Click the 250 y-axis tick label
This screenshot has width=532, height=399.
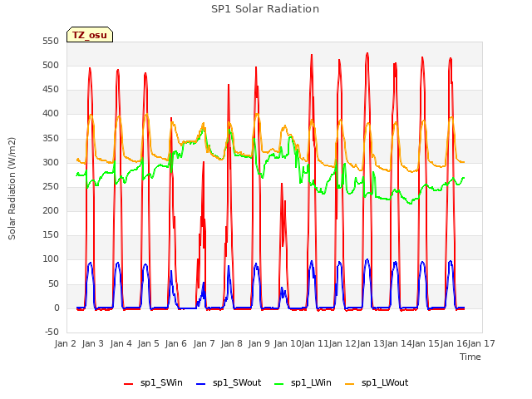pyautogui.click(x=51, y=186)
